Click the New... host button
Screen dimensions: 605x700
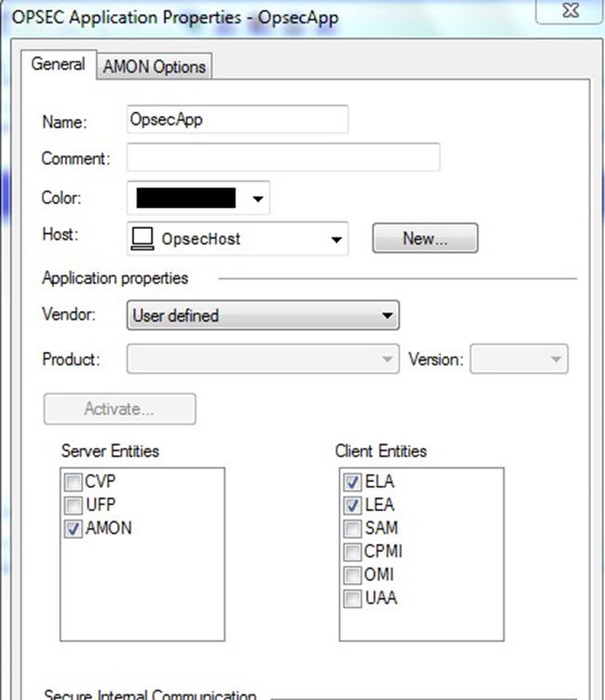click(425, 238)
